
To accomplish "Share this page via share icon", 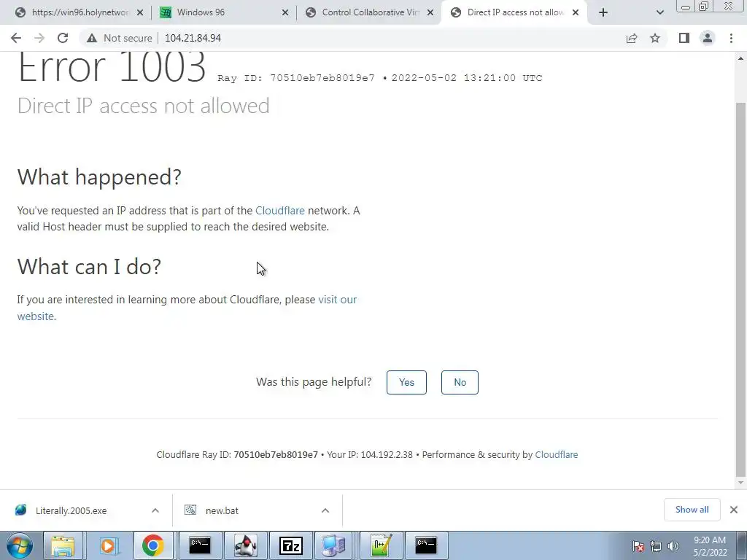I will (632, 38).
